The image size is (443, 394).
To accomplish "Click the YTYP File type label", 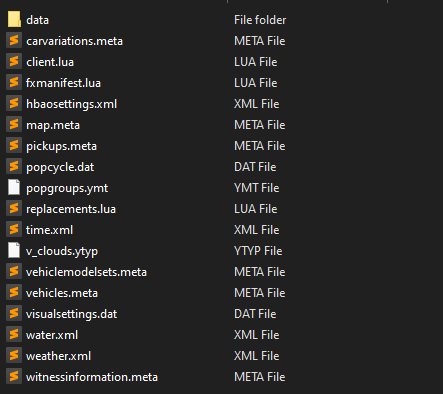I will click(x=258, y=251).
